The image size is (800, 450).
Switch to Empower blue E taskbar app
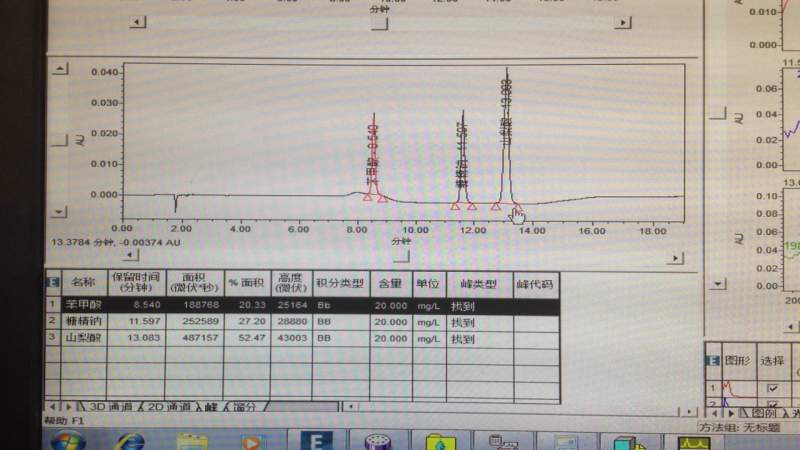coord(316,441)
